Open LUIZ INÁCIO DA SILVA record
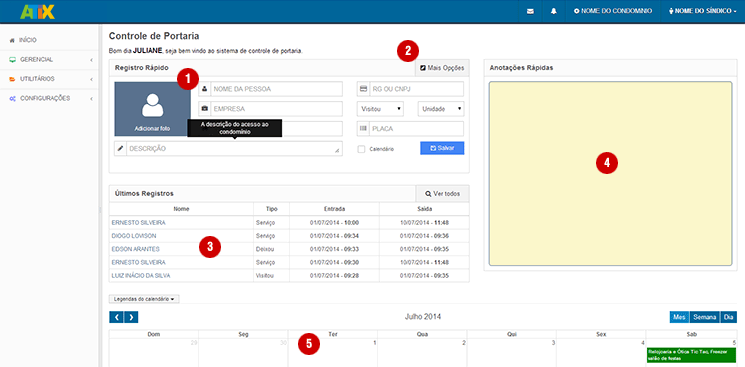 click(141, 276)
